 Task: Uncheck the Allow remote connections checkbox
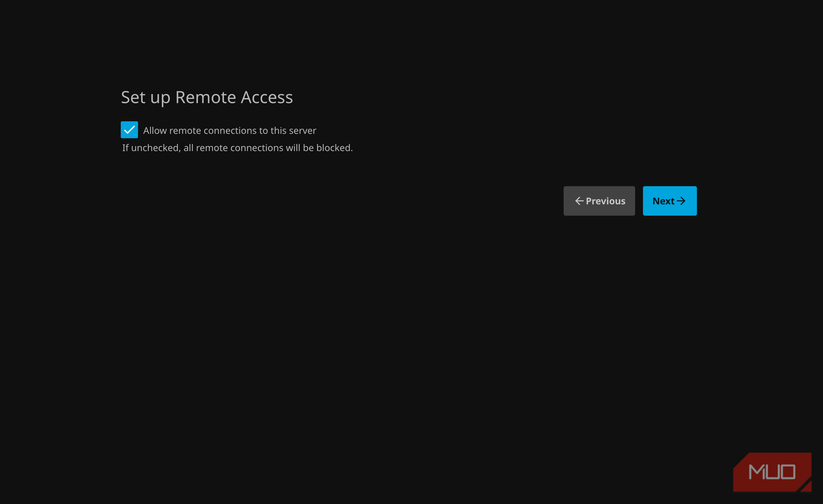(x=129, y=130)
